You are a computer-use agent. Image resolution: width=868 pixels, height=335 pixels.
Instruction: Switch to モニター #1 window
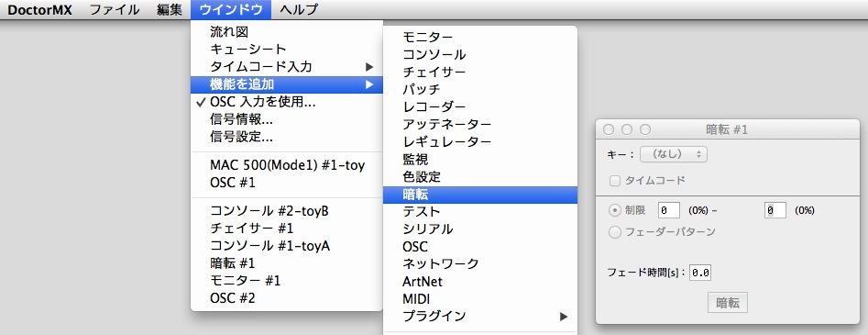pyautogui.click(x=287, y=280)
